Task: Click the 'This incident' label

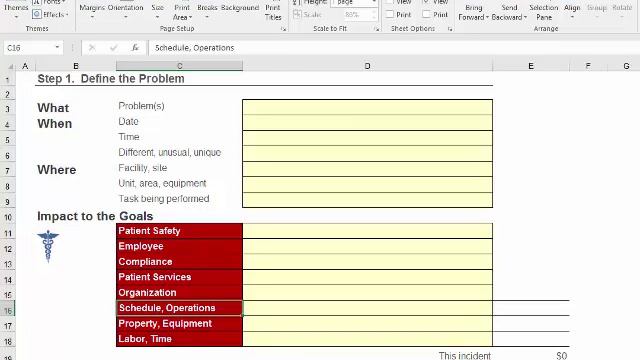Action: coord(465,356)
